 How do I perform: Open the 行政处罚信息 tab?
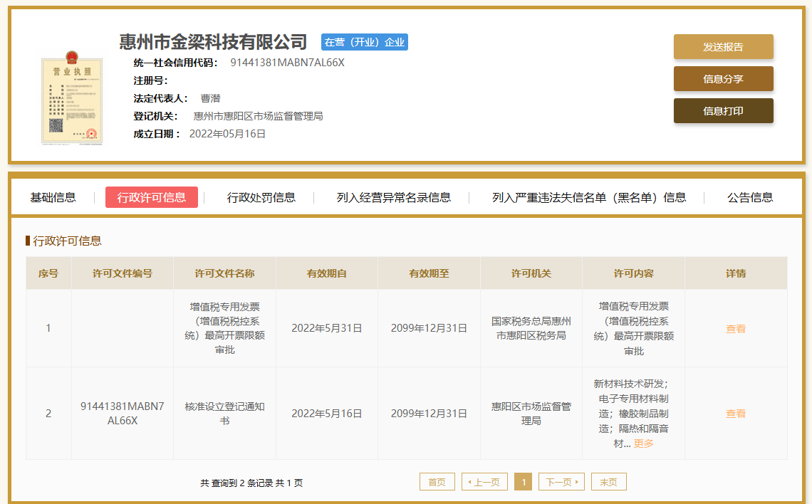tap(261, 198)
